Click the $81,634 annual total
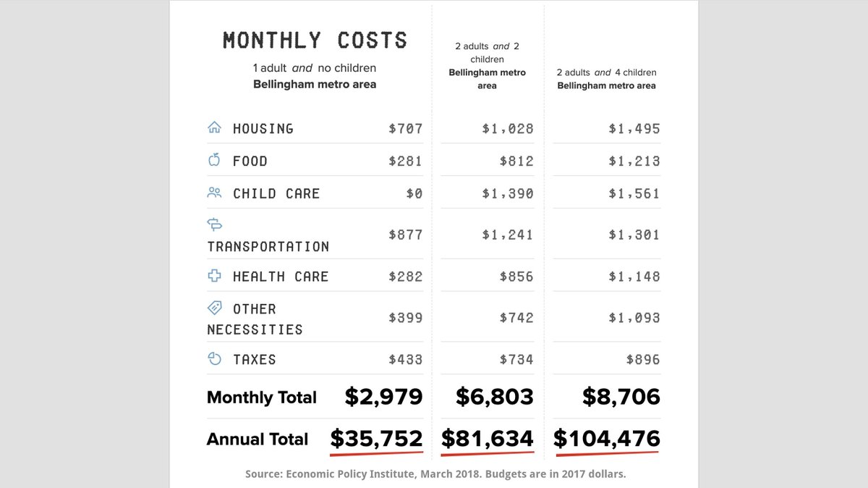868x488 pixels. 488,439
